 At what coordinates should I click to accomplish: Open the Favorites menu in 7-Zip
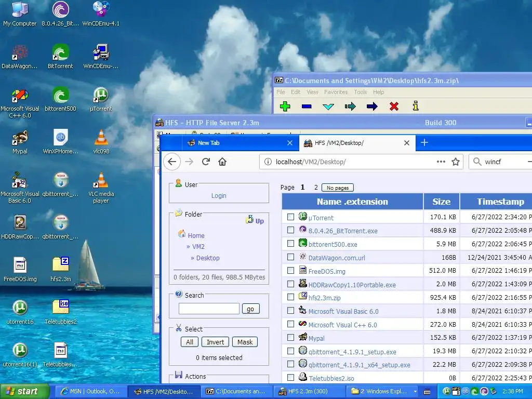click(336, 92)
